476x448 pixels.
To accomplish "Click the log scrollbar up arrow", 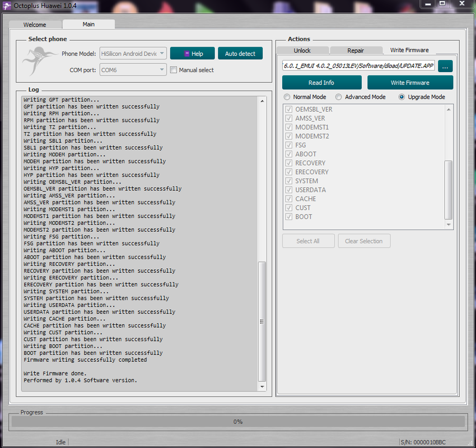I will pyautogui.click(x=262, y=101).
